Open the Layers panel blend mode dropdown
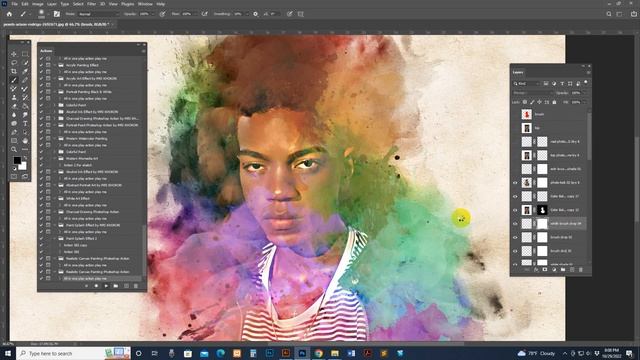The image size is (640, 360). 533,93
